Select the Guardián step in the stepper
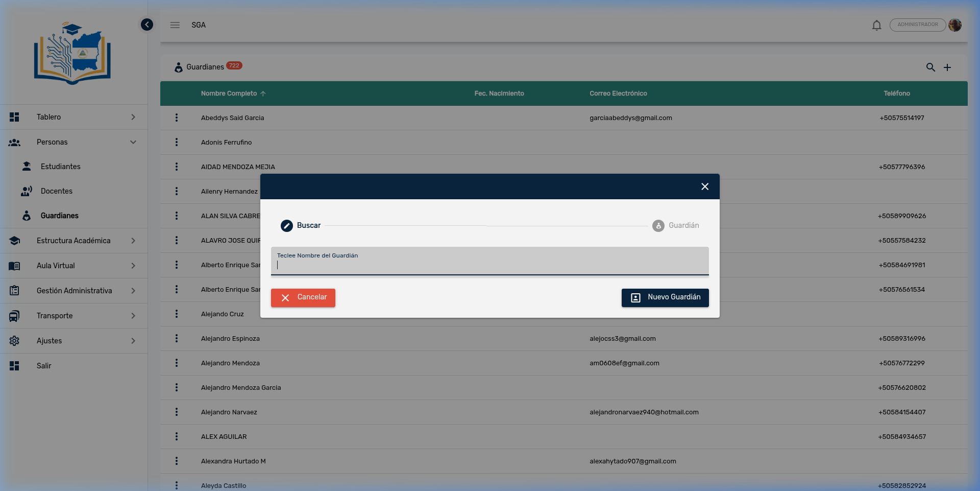The image size is (980, 491). click(x=676, y=225)
